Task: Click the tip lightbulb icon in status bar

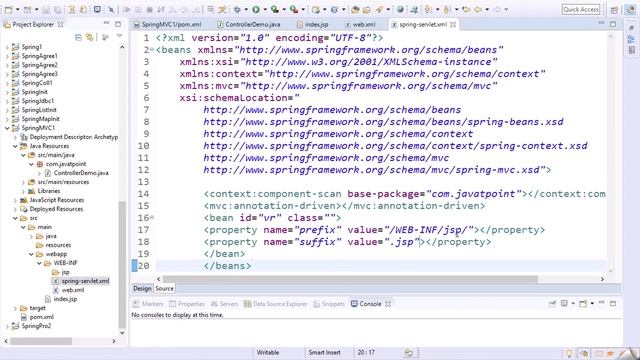Action: click(569, 353)
